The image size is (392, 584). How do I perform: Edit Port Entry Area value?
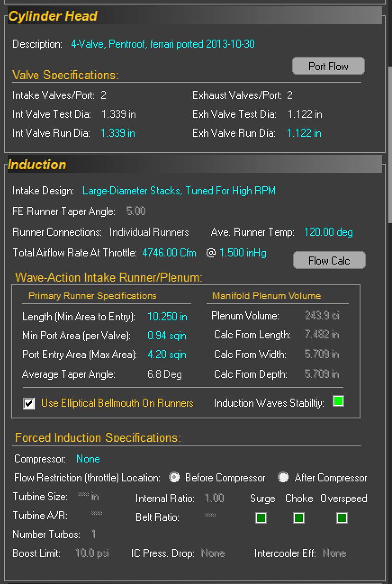pos(167,355)
